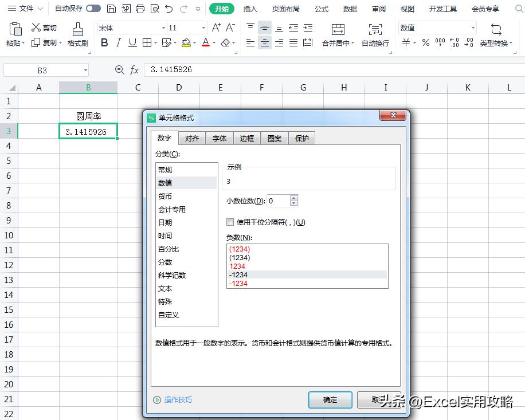The height and width of the screenshot is (420, 525).
Task: Select the -1234 negative number format
Action: 240,275
